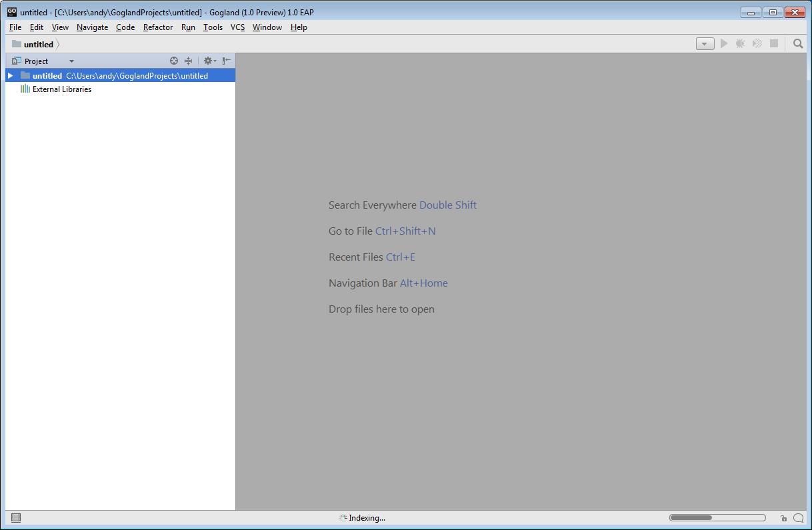Click the Run with Coverage icon
Viewport: 812px width, 530px height.
click(x=757, y=44)
